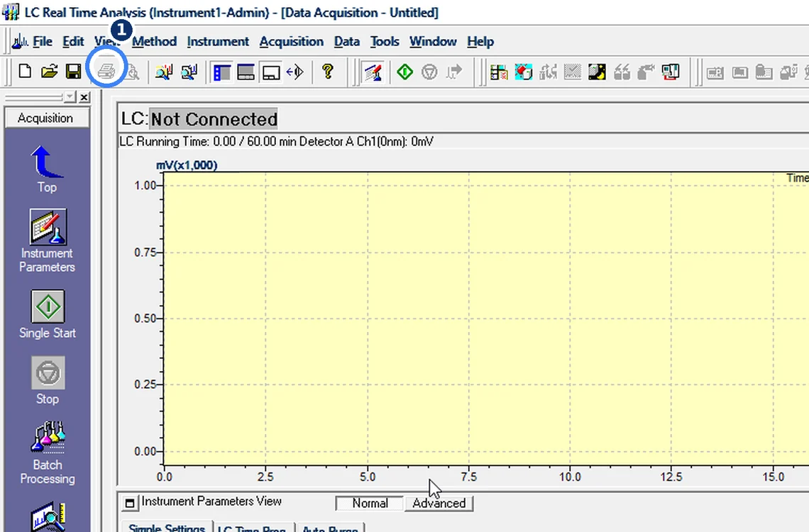Screen dimensions: 809x532
Task: Click the grayed arrow step toolbar icon
Action: click(454, 72)
